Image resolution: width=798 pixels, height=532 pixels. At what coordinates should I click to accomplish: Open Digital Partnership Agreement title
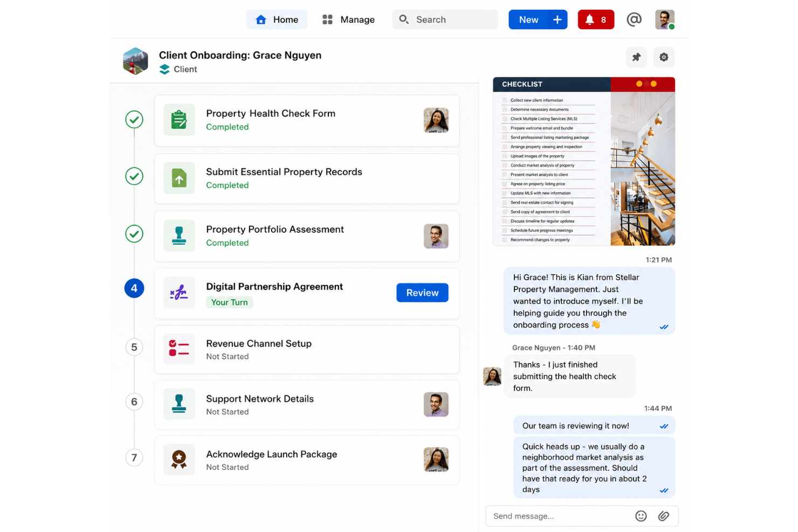[274, 286]
